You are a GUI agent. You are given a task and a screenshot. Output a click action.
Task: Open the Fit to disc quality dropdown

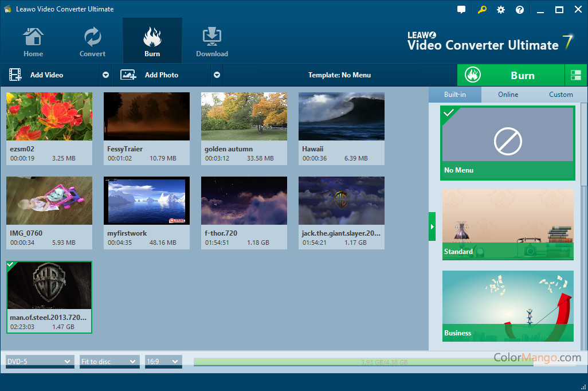(x=109, y=361)
